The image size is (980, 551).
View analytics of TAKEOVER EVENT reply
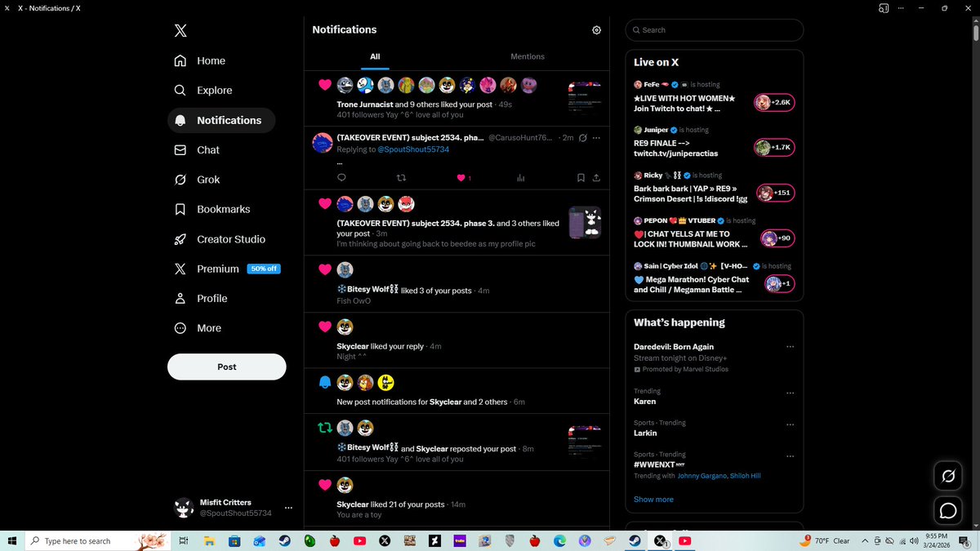(x=521, y=178)
